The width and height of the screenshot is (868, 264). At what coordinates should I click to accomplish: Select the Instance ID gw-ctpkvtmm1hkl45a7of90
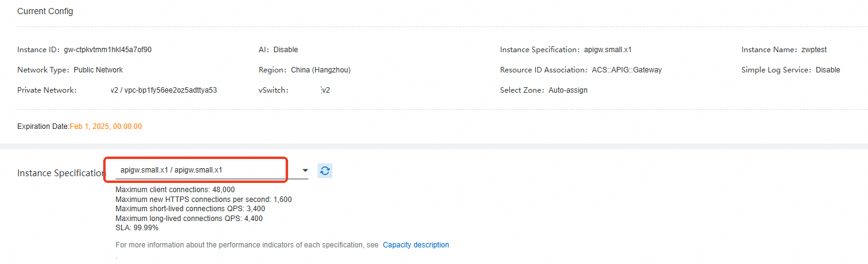pyautogui.click(x=108, y=50)
